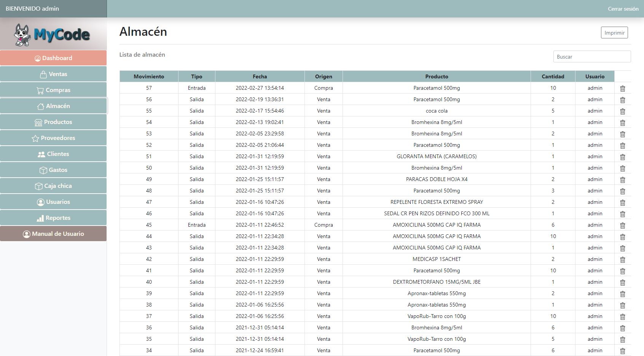644x356 pixels.
Task: Delete movement 37 VapoRub entry
Action: (622, 316)
